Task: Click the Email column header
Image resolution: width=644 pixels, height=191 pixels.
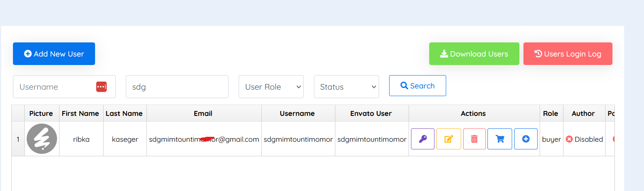Action: 203,113
